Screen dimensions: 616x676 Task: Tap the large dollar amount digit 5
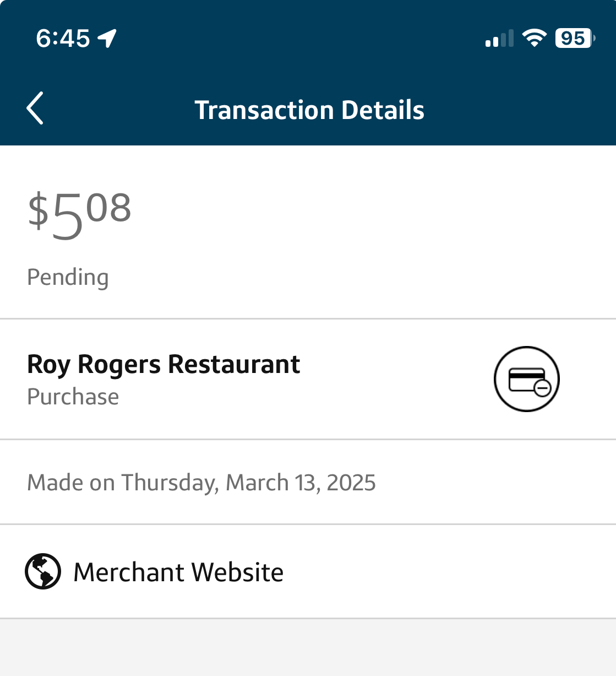pyautogui.click(x=67, y=217)
